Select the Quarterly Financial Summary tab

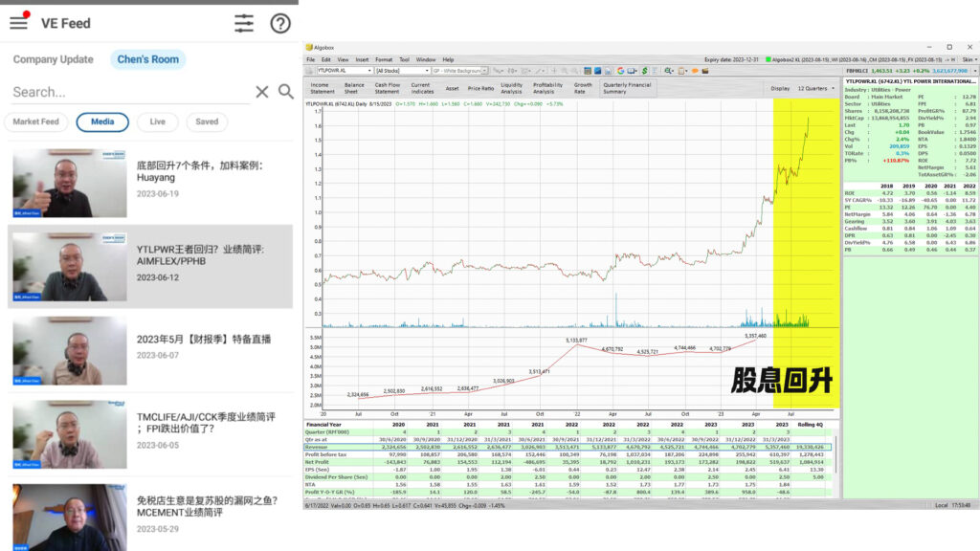click(x=627, y=89)
